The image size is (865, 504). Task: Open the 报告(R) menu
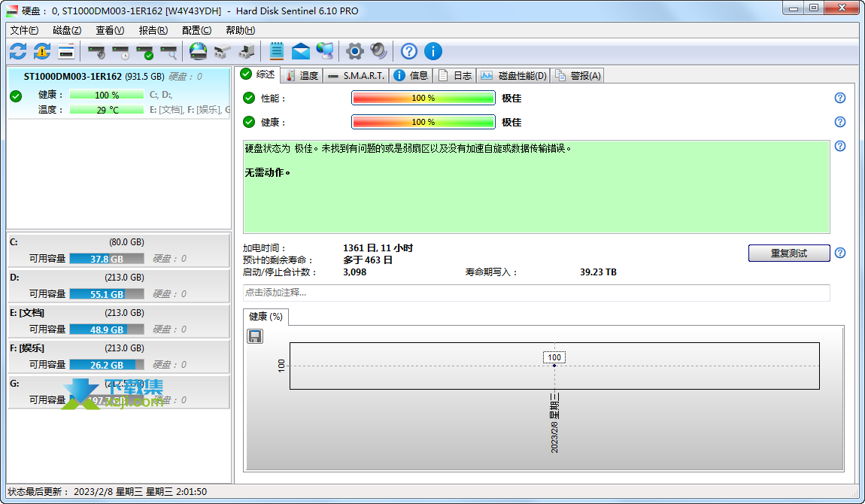click(x=153, y=30)
